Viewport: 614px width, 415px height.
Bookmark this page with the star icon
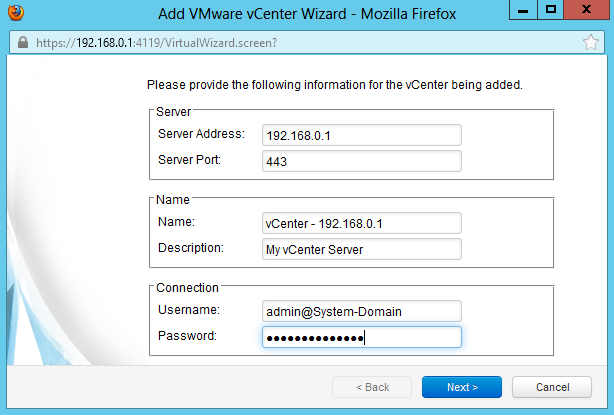(591, 42)
